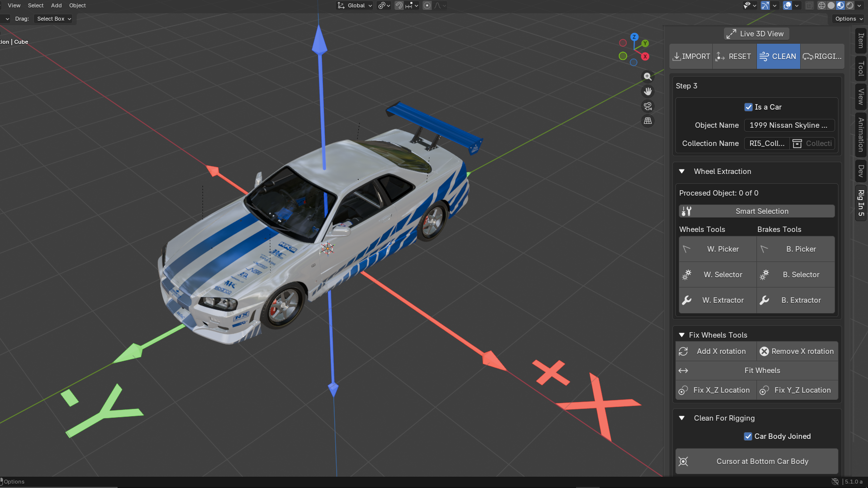Switch to solid viewport shading
The width and height of the screenshot is (868, 488).
pos(831,5)
